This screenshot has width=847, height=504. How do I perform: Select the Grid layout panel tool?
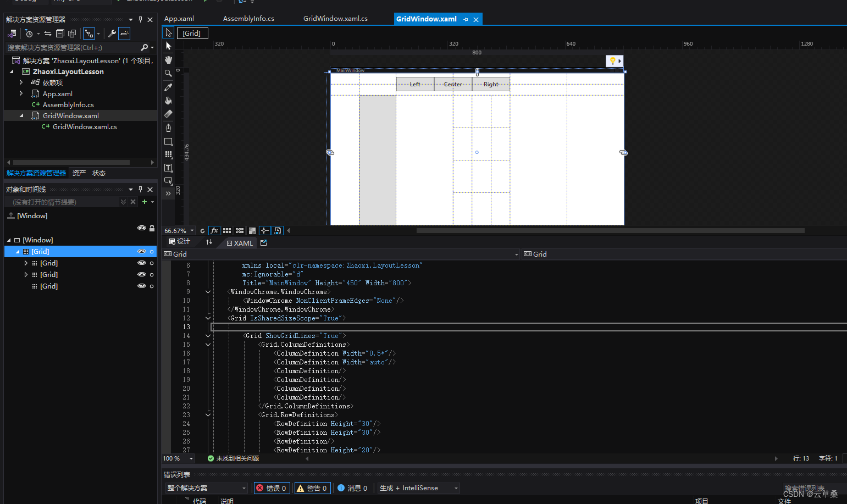pos(168,154)
